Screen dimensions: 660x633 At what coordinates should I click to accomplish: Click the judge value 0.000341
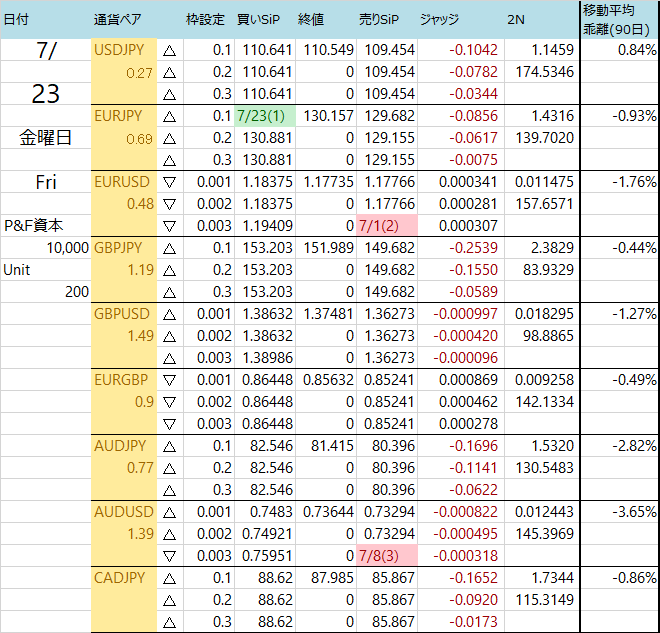coord(468,182)
